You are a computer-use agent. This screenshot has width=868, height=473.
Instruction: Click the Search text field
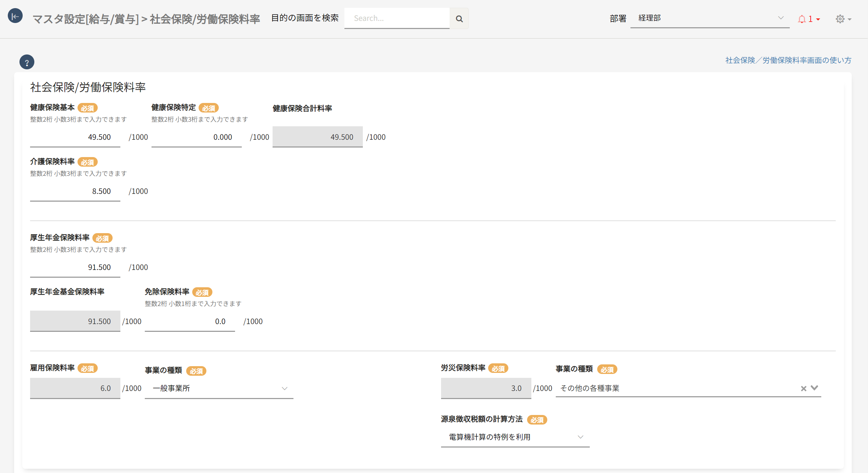click(396, 18)
